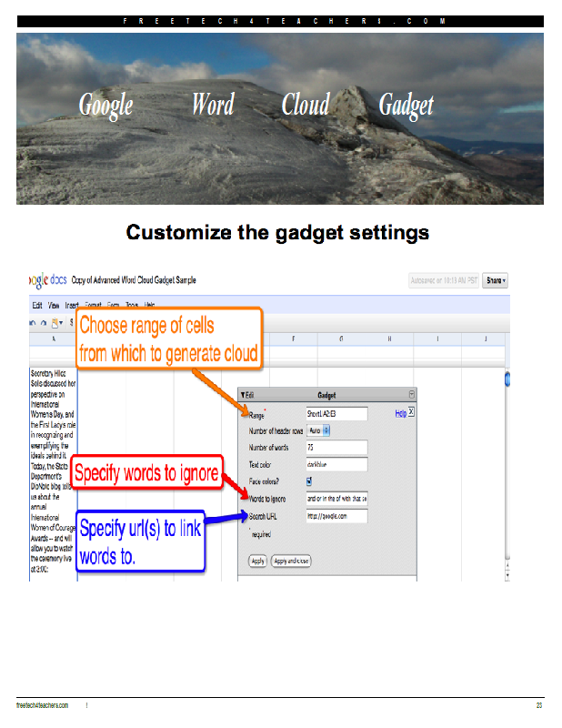
Task: Collapse the gadget Edit triangle menu
Action: coord(246,395)
